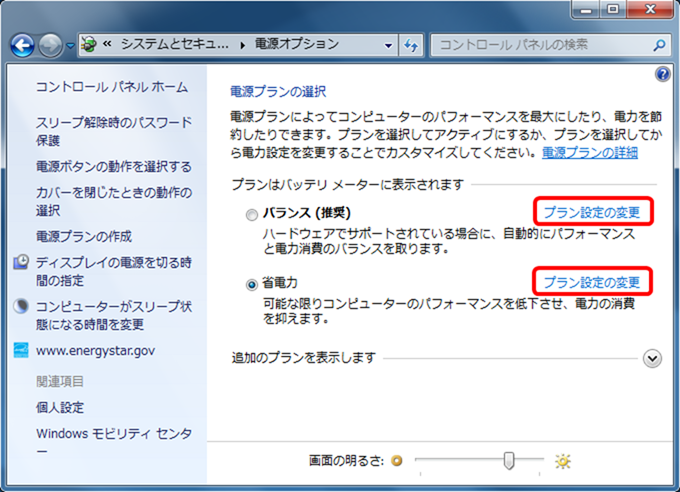Open 電源ボタンの動作を選択する link
The image size is (680, 492).
114,167
